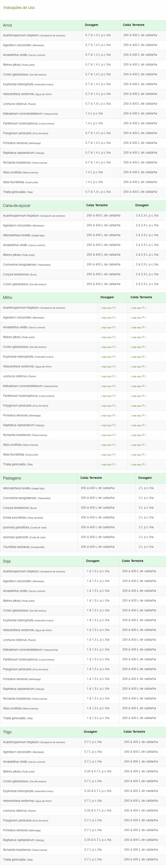The image size is (166, 868).
Task: Click the Soja table section header
Action: (x=7, y=561)
